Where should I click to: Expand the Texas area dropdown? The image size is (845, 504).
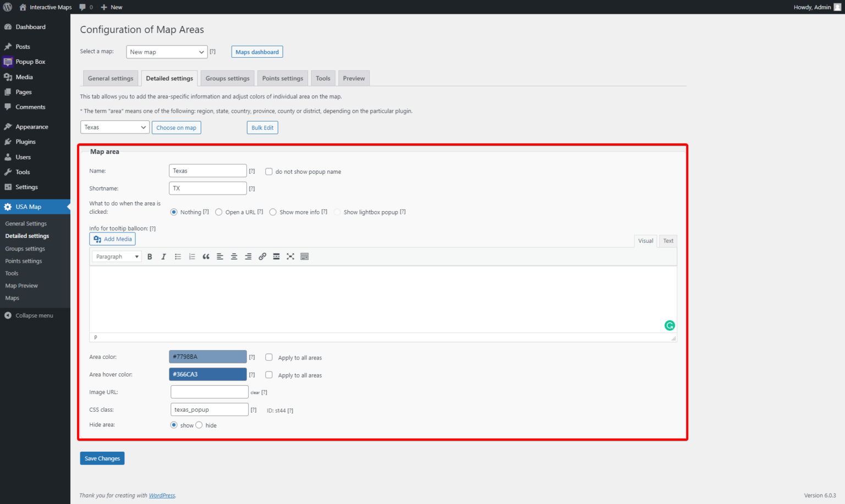pyautogui.click(x=114, y=128)
